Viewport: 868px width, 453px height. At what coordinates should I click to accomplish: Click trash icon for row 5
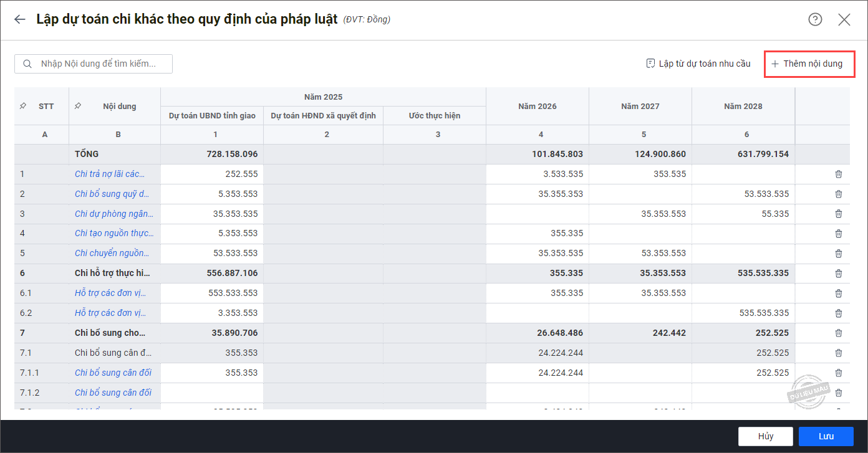839,254
